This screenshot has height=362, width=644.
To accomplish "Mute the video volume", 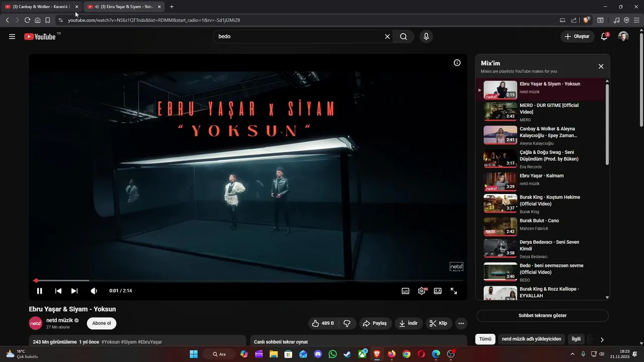I will click(94, 291).
